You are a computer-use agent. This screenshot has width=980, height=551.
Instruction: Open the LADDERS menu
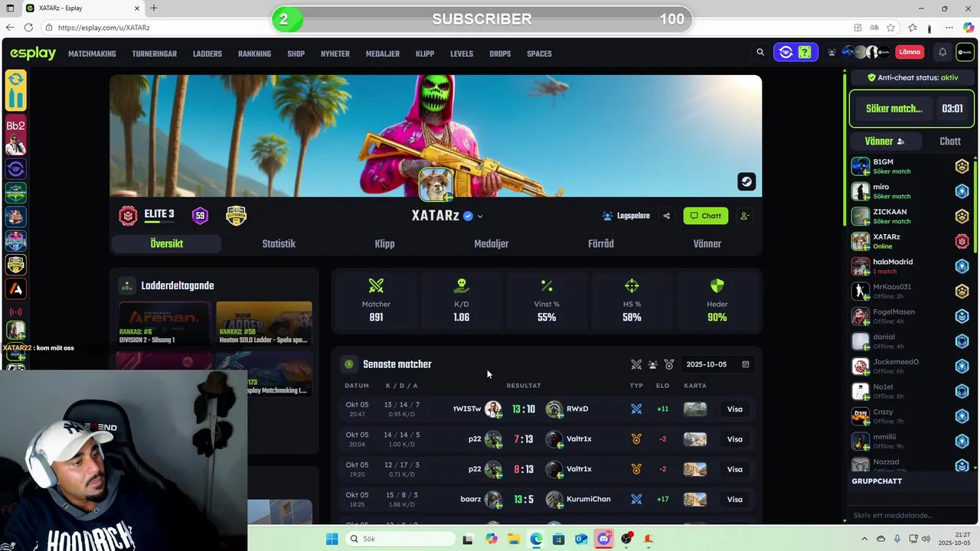coord(207,54)
